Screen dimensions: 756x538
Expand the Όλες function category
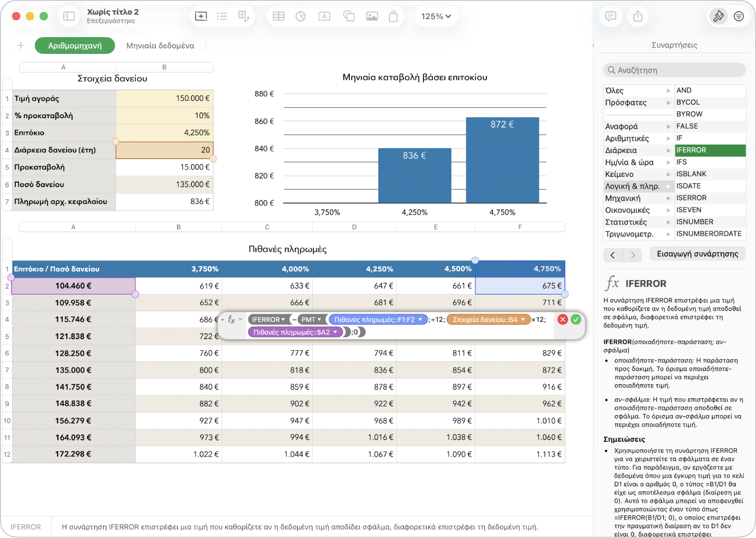click(x=668, y=90)
